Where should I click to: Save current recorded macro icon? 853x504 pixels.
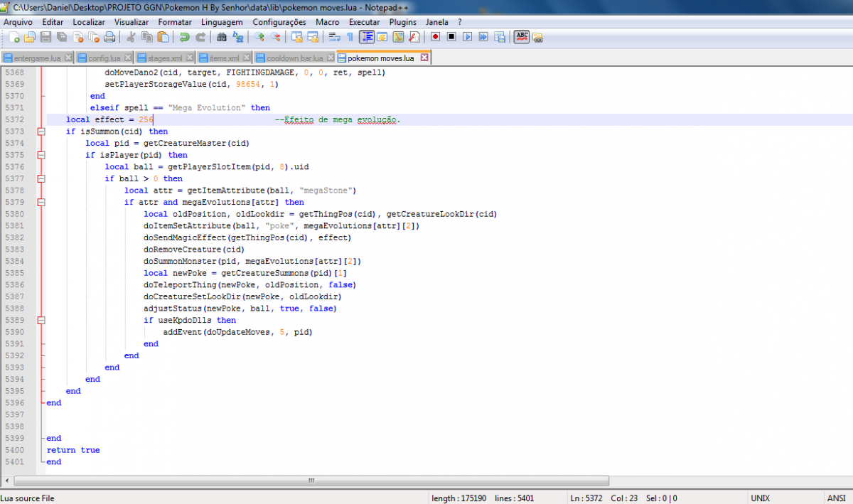click(500, 36)
